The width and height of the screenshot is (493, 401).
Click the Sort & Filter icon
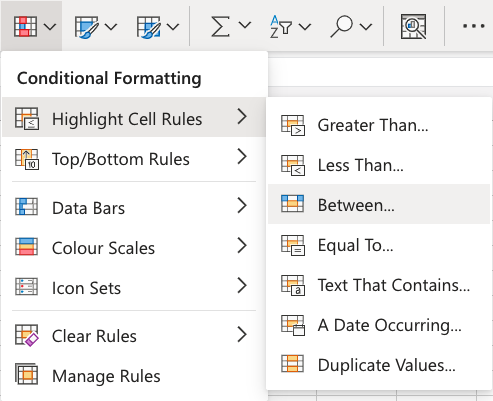[x=281, y=26]
